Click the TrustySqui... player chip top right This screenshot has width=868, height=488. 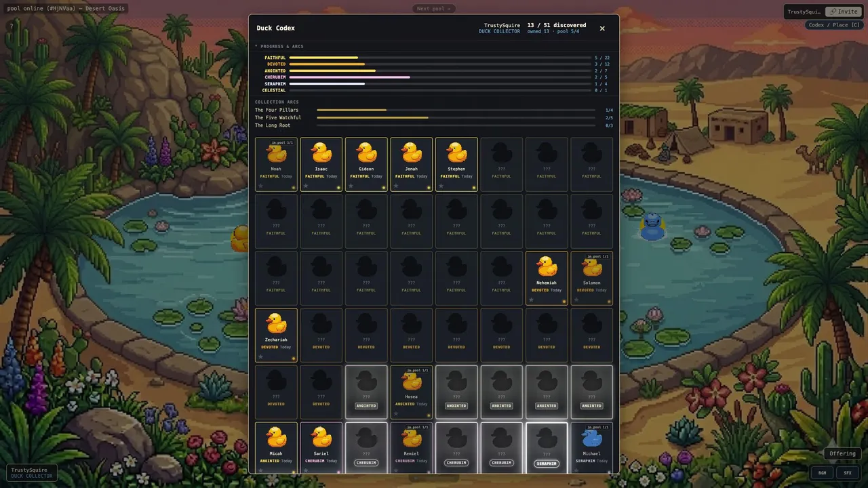coord(804,12)
